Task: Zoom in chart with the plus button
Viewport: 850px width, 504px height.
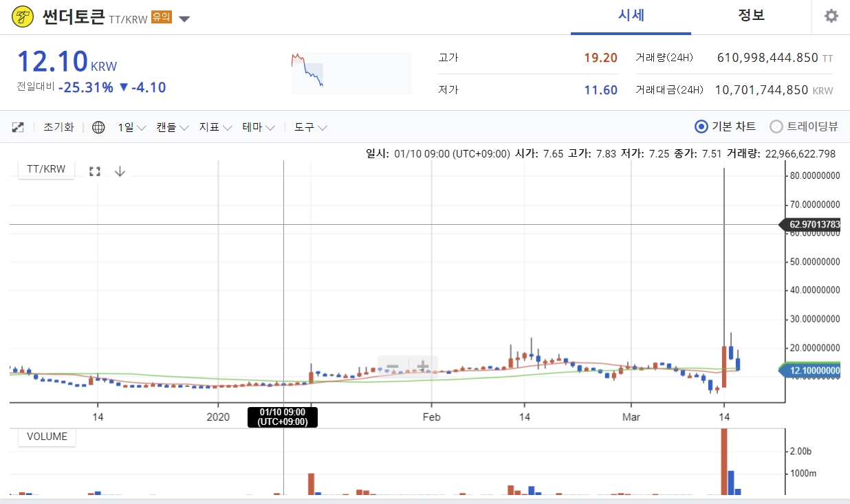Action: pyautogui.click(x=423, y=366)
